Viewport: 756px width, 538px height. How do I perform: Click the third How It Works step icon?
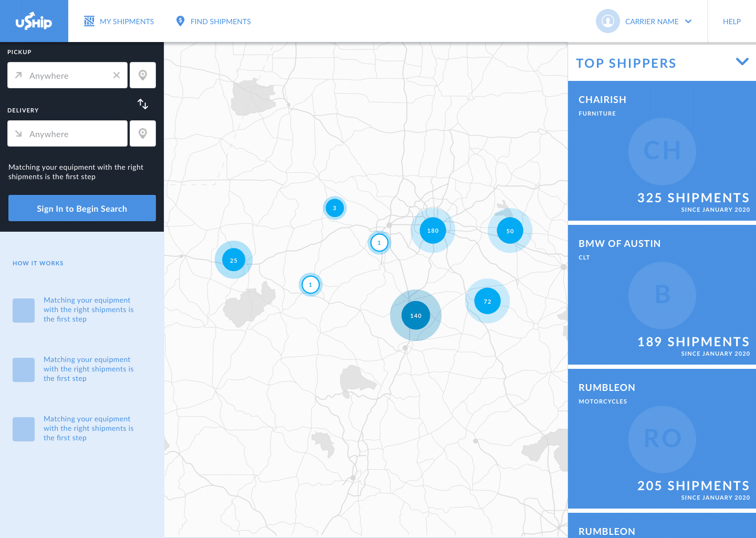pos(24,429)
